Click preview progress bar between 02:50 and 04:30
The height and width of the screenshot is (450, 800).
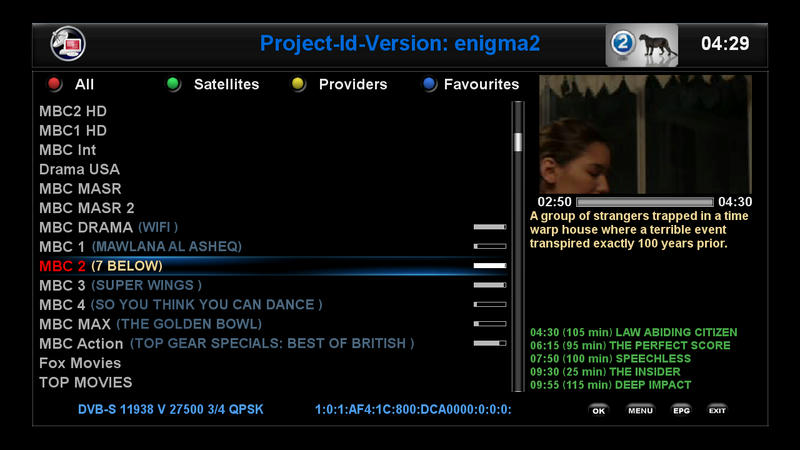pyautogui.click(x=645, y=202)
